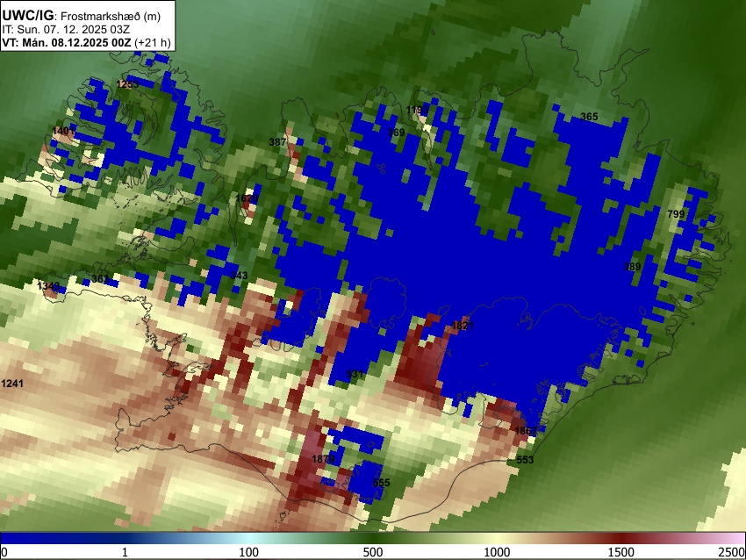Click the valid time "VT: Mán. 08.12.2025 00Z"
The height and width of the screenshot is (560, 746).
click(x=66, y=42)
